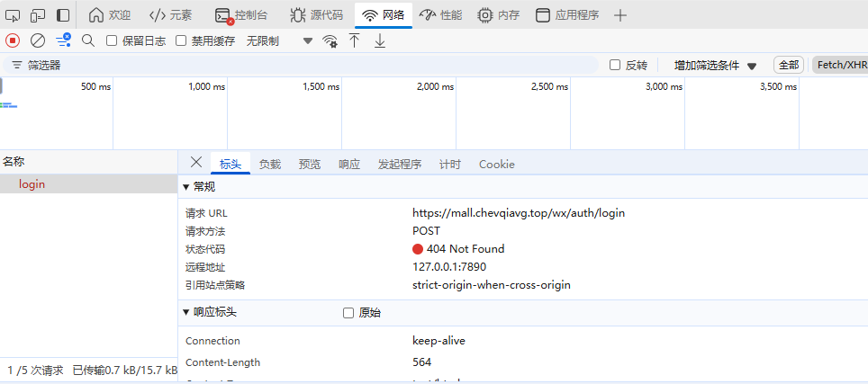
Task: Toggle the filter funnel icon
Action: click(x=63, y=40)
